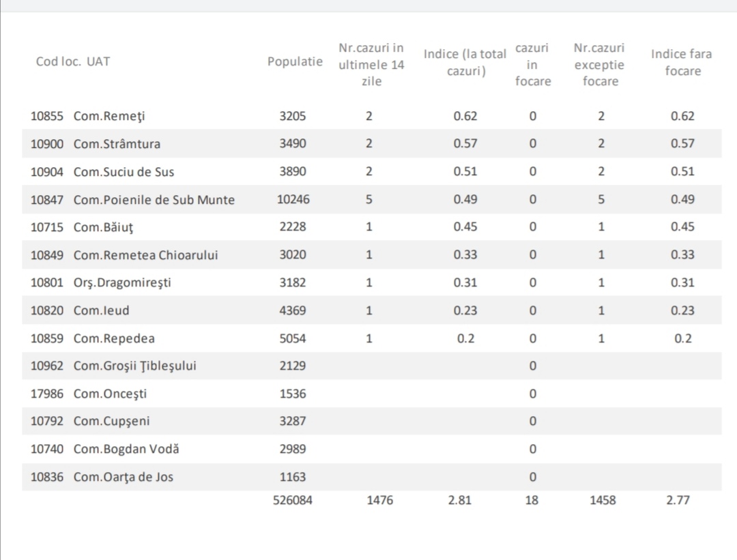This screenshot has width=737, height=560.
Task: Select the Nr.cazuri in ultimele 14 zile header
Action: tap(371, 65)
